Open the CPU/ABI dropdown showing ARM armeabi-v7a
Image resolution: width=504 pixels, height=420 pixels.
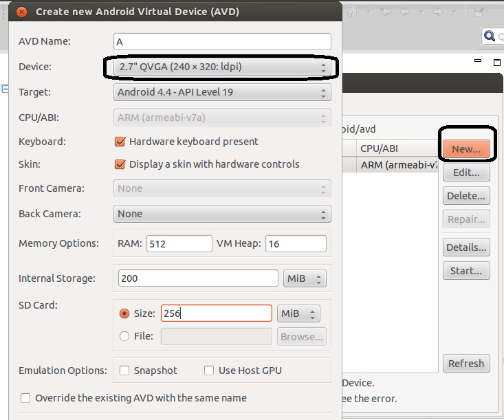pyautogui.click(x=222, y=118)
